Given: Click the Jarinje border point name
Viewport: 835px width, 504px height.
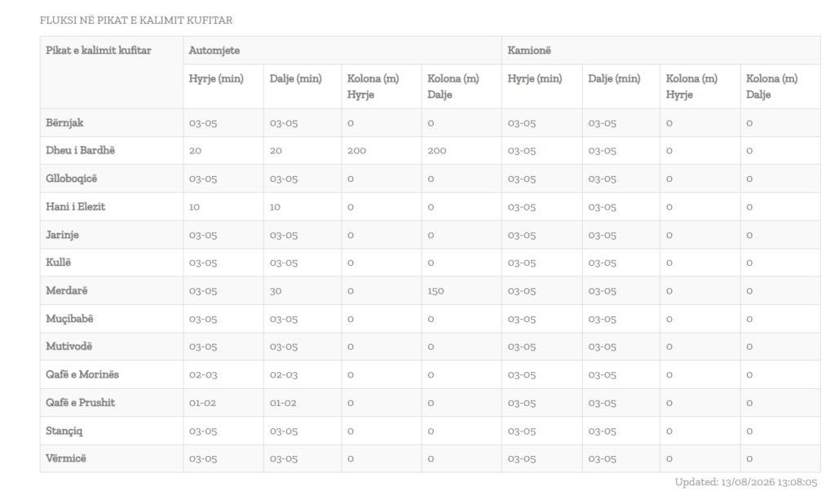Looking at the screenshot, I should [x=62, y=235].
